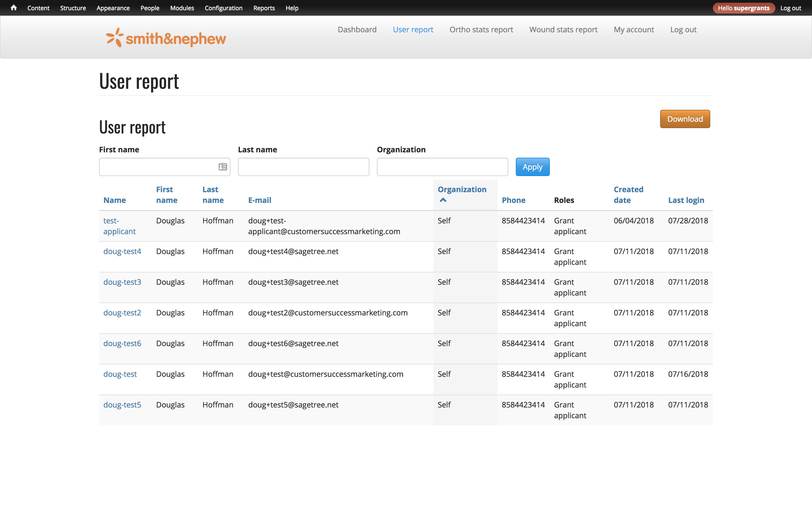Open the People admin menu
Image resolution: width=812 pixels, height=527 pixels.
pyautogui.click(x=150, y=8)
